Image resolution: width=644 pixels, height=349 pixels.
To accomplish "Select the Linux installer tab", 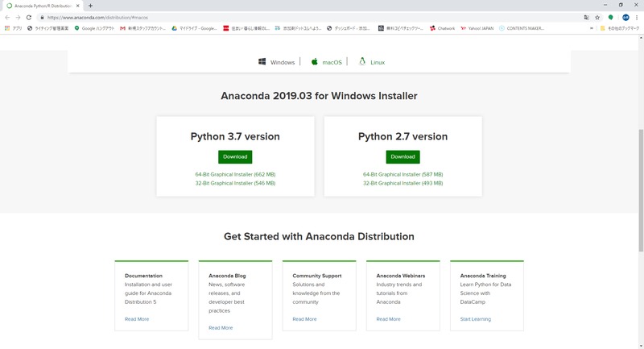I will pyautogui.click(x=372, y=62).
